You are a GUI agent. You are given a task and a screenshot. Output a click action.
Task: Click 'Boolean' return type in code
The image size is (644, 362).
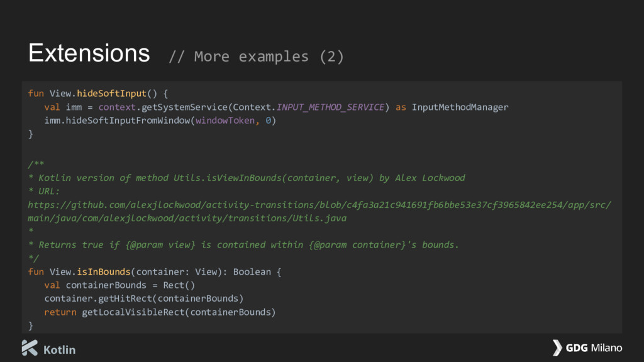coord(252,271)
